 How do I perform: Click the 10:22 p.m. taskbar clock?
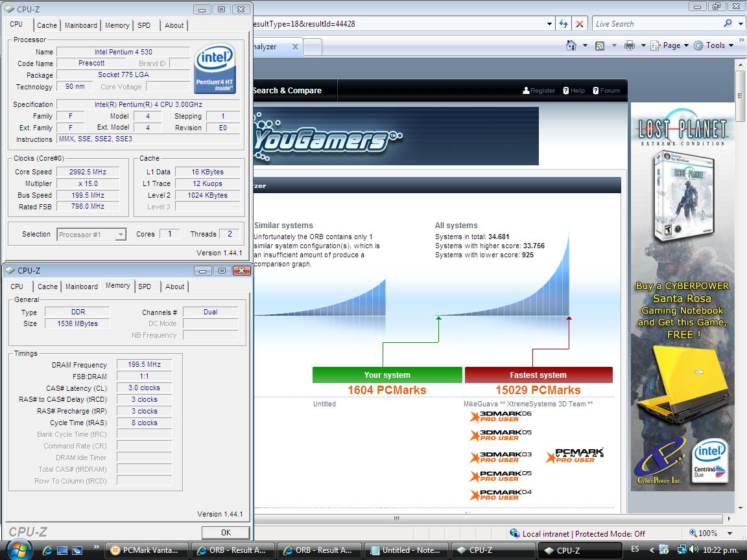click(720, 550)
